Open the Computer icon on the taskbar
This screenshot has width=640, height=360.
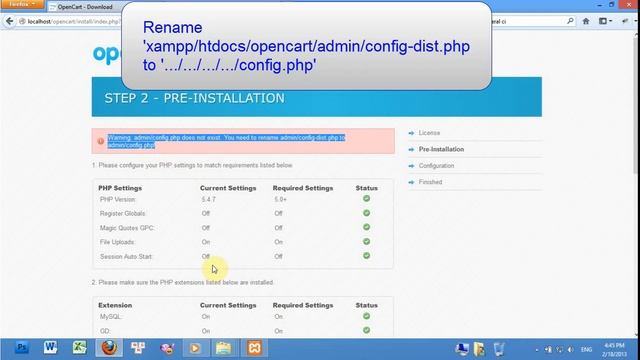click(462, 349)
